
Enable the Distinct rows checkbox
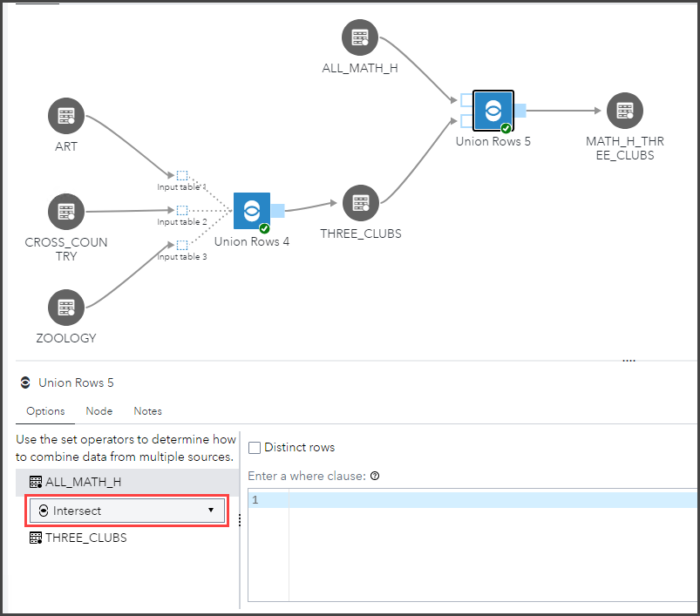click(x=253, y=447)
